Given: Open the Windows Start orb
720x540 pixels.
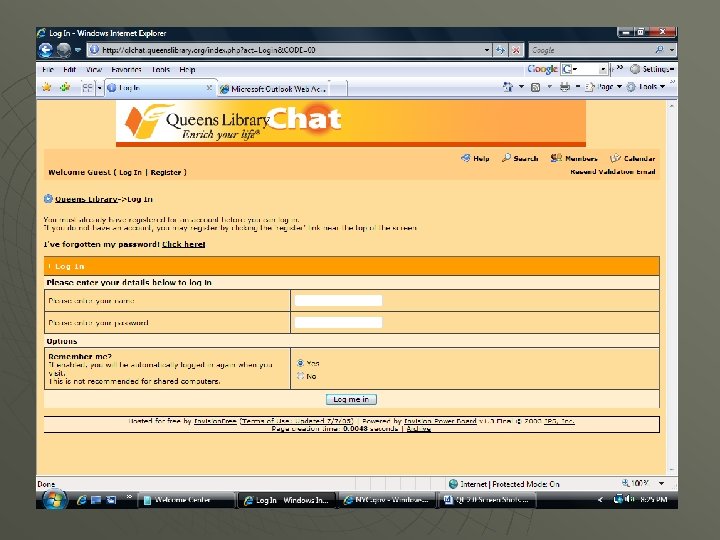Looking at the screenshot, I should pos(55,500).
